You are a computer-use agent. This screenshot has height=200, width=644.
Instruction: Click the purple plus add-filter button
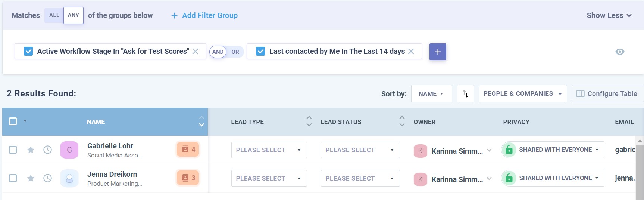coord(438,52)
